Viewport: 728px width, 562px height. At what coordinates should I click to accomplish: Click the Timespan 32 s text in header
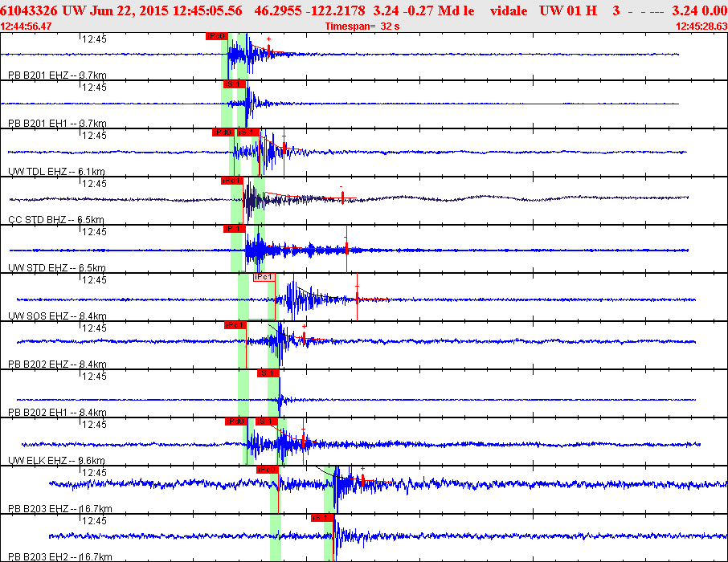coord(362,26)
